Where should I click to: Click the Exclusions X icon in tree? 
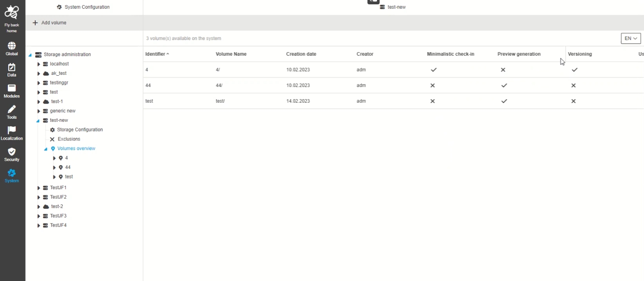coord(52,139)
